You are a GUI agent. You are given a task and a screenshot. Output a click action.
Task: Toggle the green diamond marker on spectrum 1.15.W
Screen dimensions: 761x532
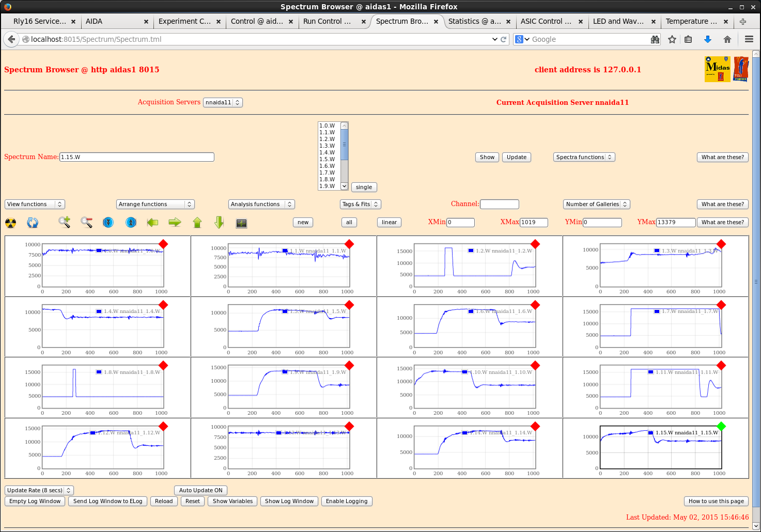721,426
